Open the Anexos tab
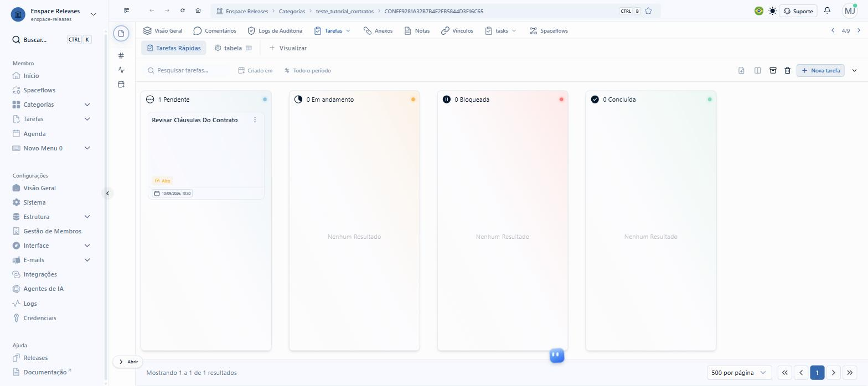The image size is (868, 386). (x=378, y=30)
